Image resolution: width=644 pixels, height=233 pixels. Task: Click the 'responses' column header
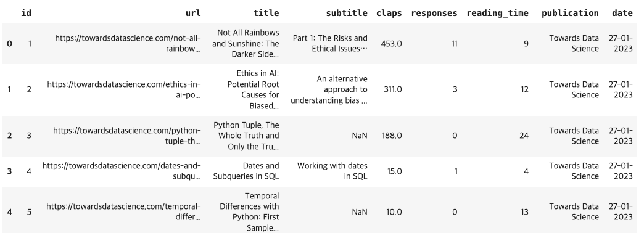[434, 13]
